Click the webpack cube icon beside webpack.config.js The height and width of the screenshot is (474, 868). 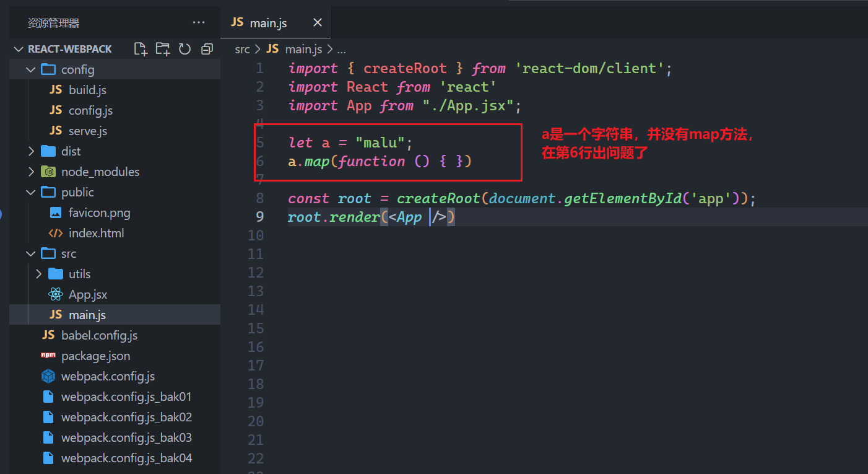coord(48,376)
